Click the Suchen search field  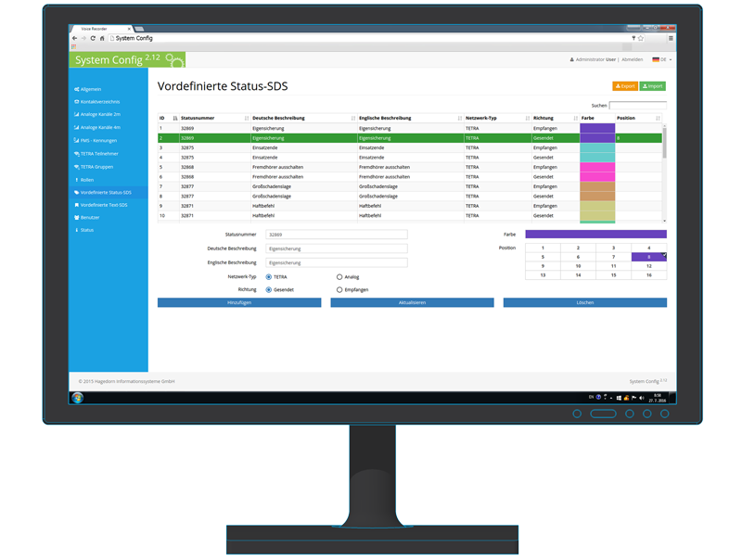637,105
